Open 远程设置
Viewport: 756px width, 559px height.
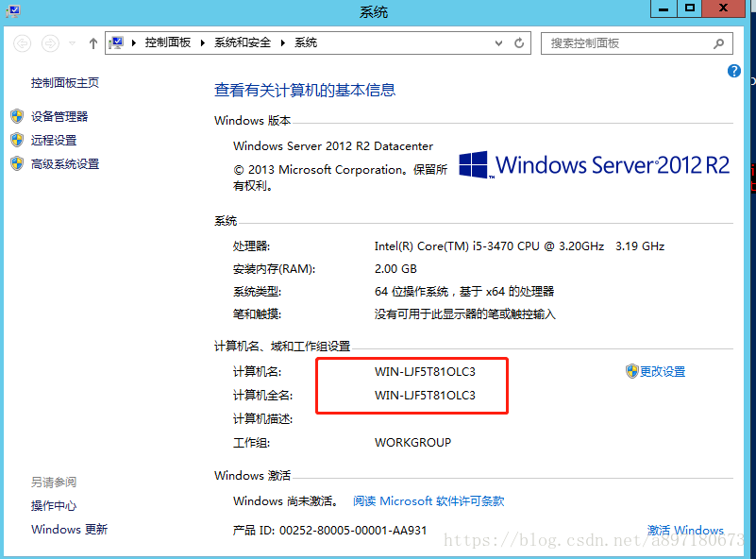[54, 141]
